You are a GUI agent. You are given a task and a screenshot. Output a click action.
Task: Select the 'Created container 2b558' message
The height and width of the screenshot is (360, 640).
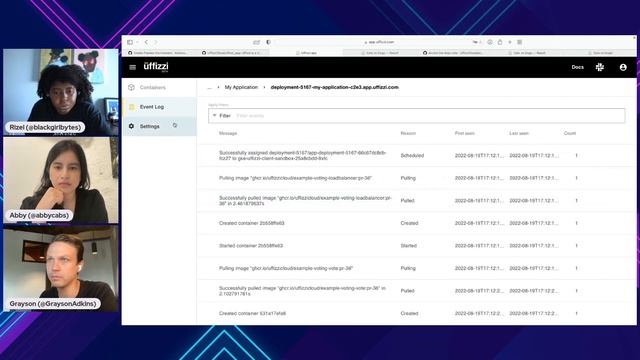[x=251, y=223]
